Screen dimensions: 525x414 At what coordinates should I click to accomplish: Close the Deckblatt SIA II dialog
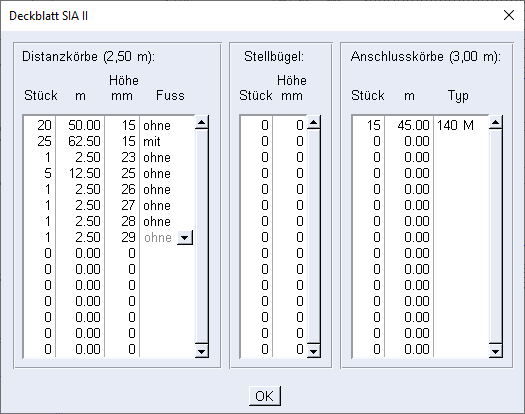coord(509,15)
